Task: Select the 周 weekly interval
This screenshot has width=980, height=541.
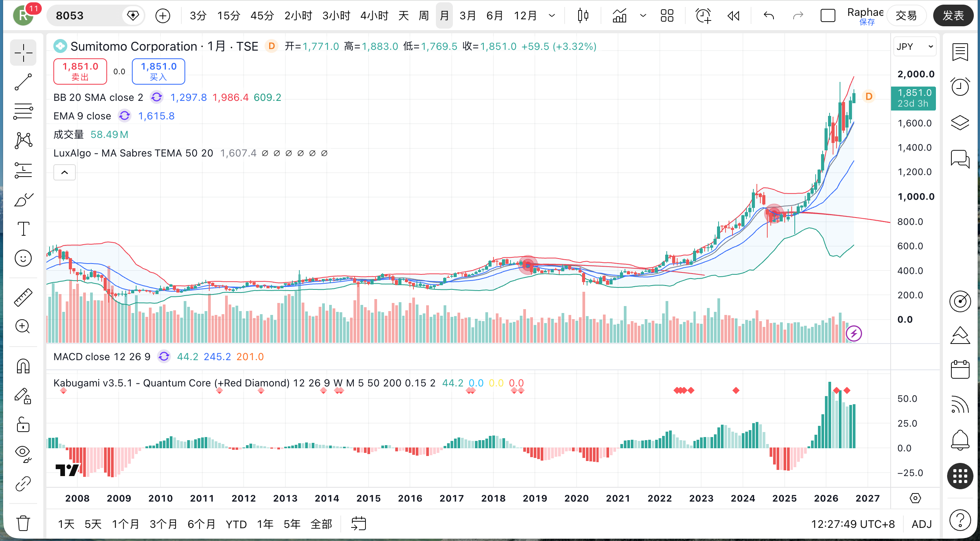Action: 424,16
